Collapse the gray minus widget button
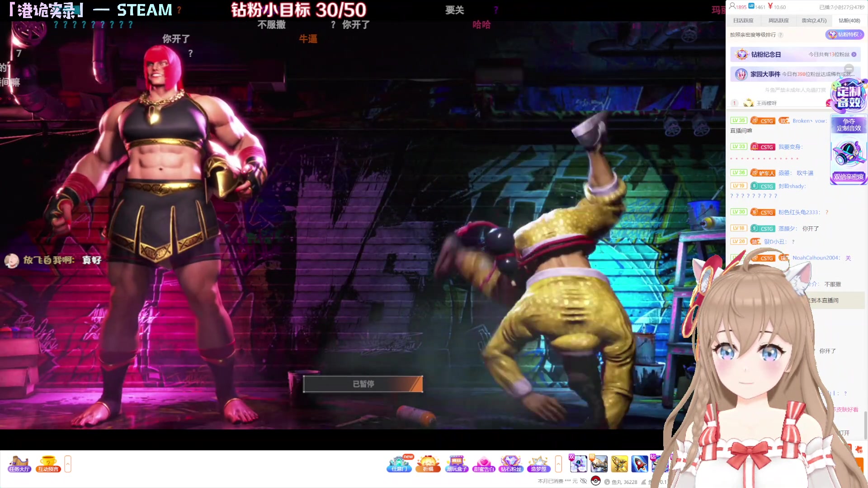 pyautogui.click(x=849, y=69)
